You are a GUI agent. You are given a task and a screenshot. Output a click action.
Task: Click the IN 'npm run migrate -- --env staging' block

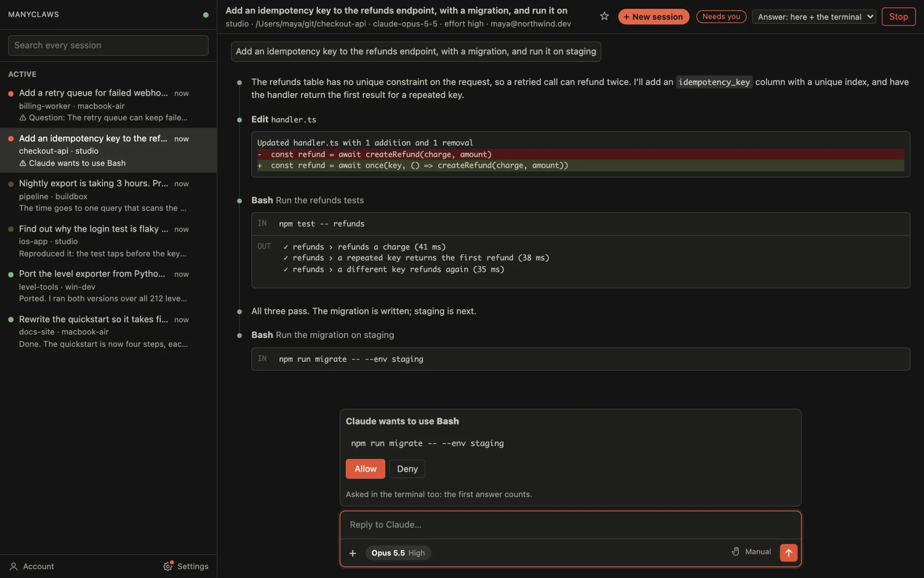click(580, 359)
